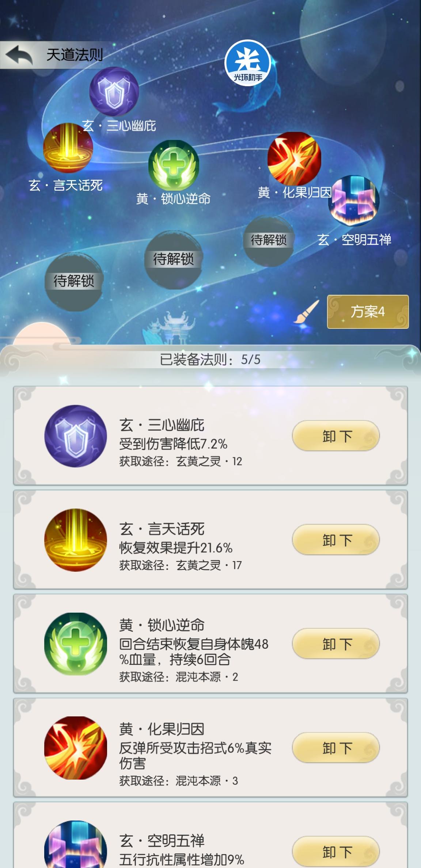Tap the 黄·锁心逆命 icon in the equipped list
The height and width of the screenshot is (868, 421).
pyautogui.click(x=76, y=644)
